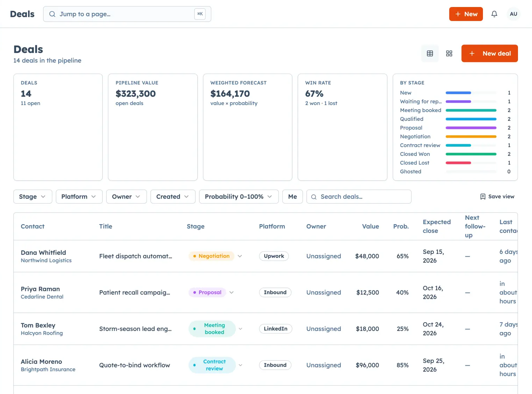Open the Owner filter dropdown

click(126, 196)
